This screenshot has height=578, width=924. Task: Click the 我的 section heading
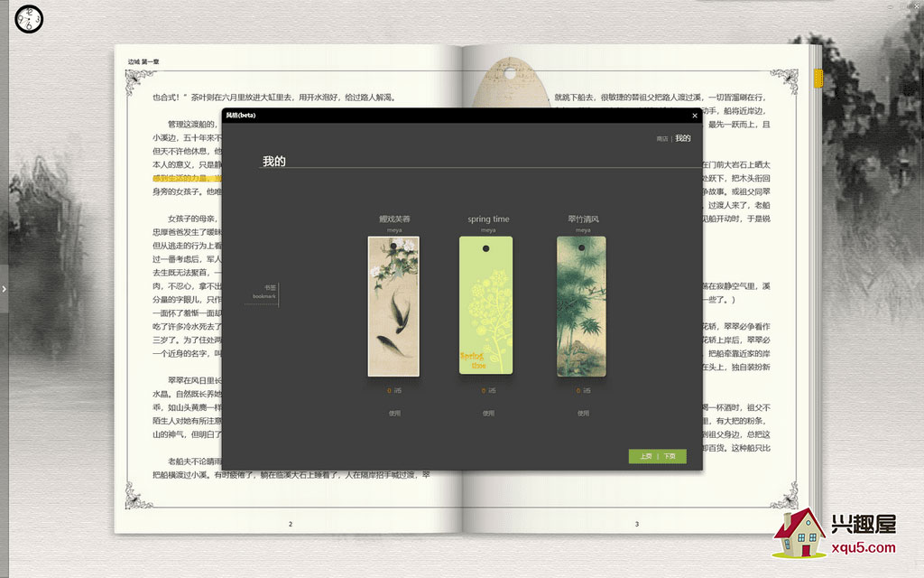click(274, 161)
